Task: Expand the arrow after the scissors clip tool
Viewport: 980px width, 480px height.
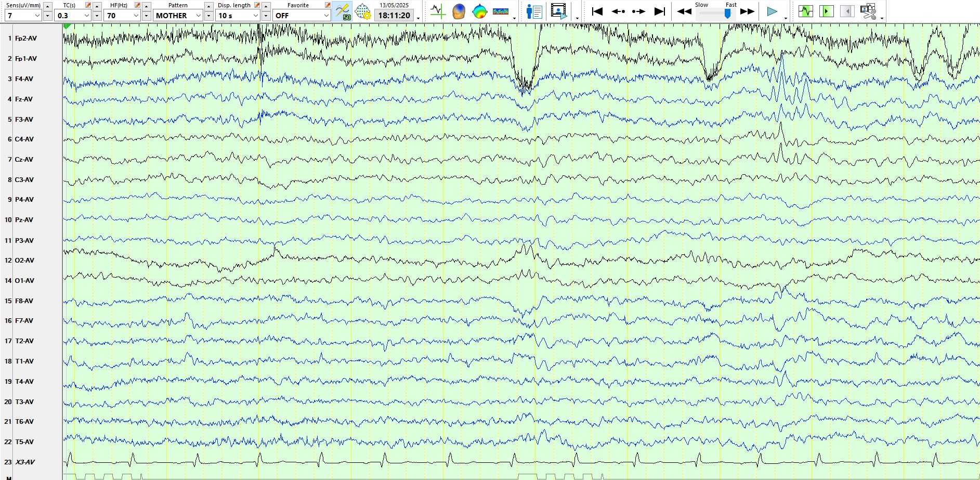Action: pyautogui.click(x=882, y=18)
